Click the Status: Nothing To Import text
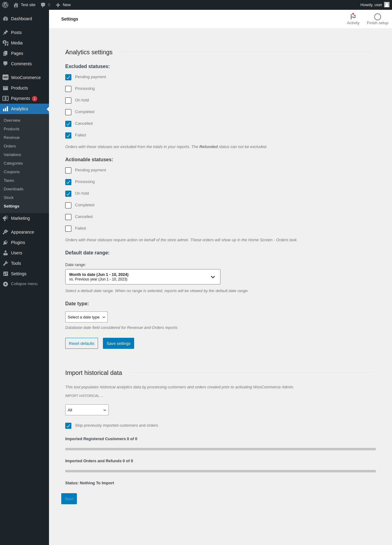 89,483
